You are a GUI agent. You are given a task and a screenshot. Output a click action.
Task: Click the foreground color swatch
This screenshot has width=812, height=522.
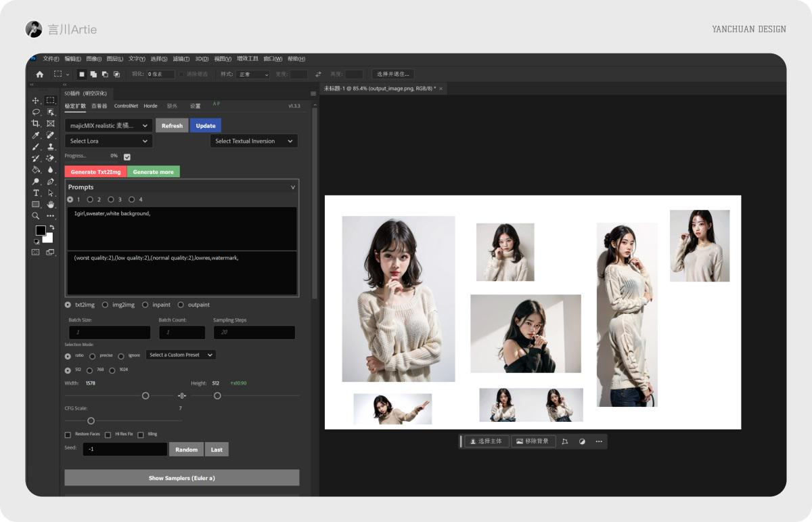point(41,232)
